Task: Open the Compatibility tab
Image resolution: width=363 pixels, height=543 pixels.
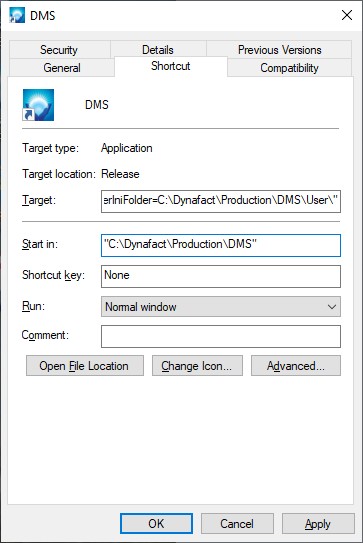Action: (290, 68)
